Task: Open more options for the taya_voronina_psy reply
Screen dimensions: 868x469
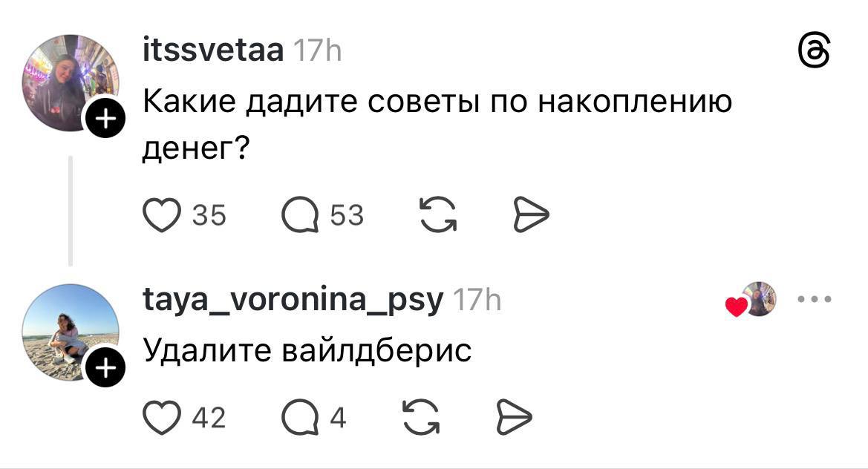Action: [x=815, y=300]
